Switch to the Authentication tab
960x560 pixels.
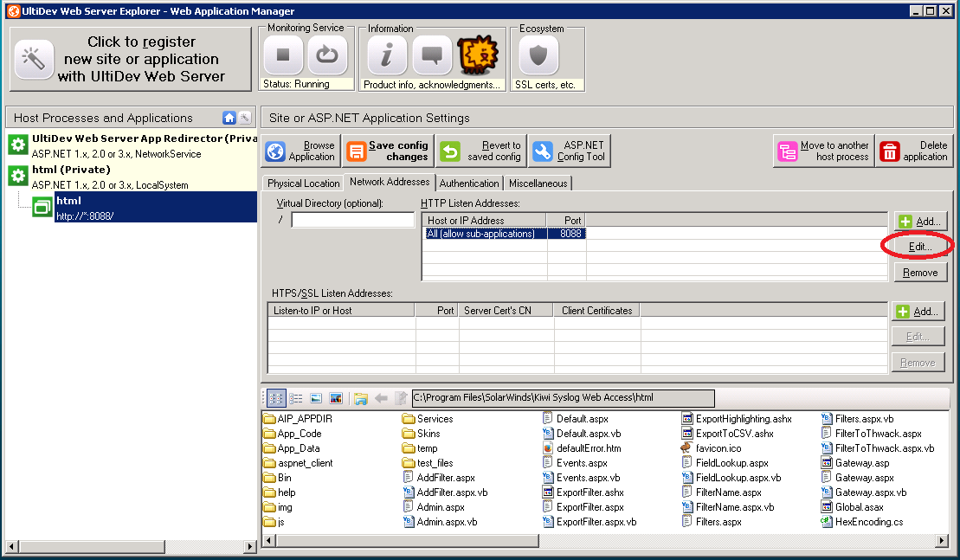coord(468,183)
